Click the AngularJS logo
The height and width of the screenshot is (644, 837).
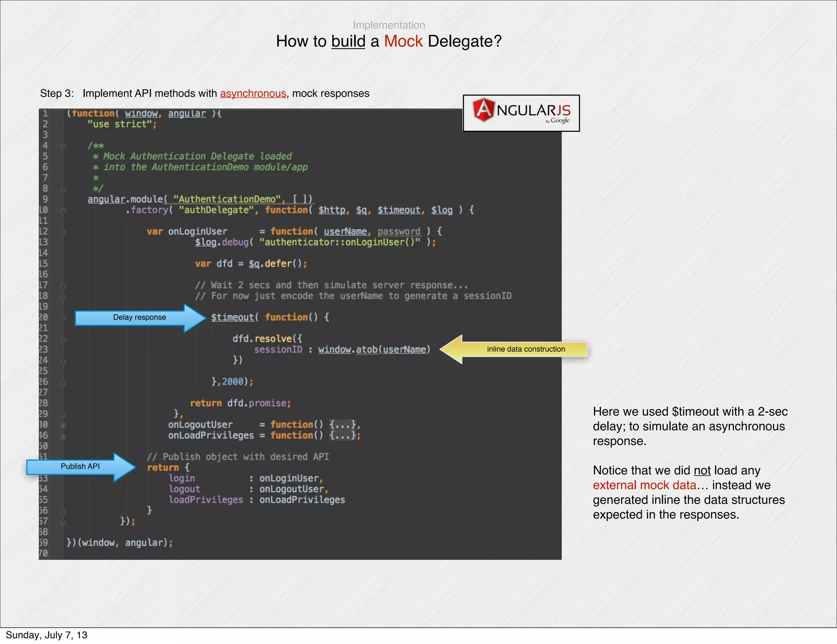pyautogui.click(x=521, y=113)
